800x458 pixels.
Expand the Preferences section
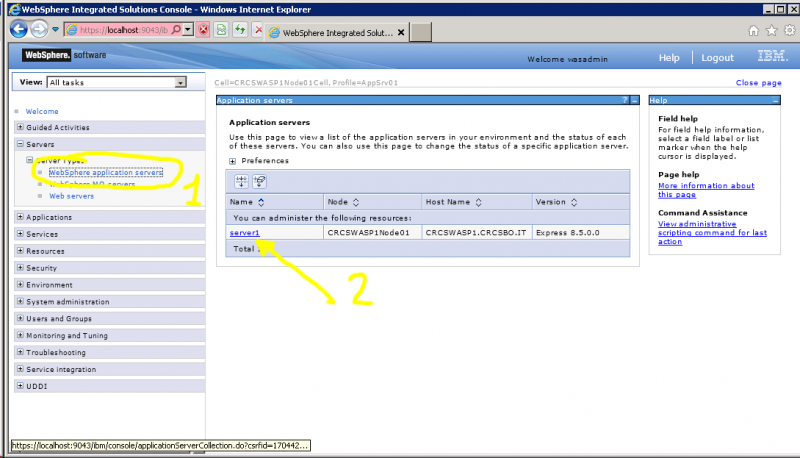(x=234, y=160)
